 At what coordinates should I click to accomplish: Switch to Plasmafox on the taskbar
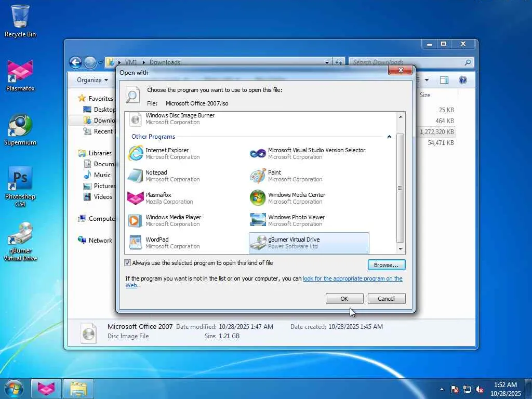46,389
